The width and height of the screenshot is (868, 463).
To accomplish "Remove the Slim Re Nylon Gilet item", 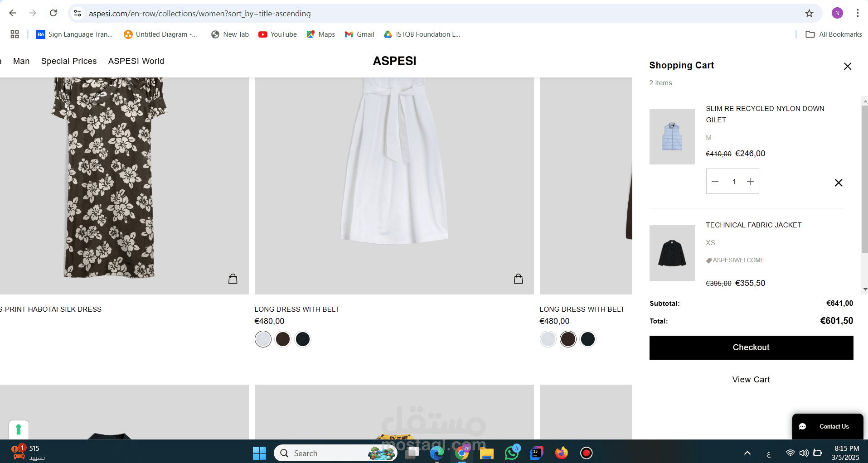I will 838,183.
